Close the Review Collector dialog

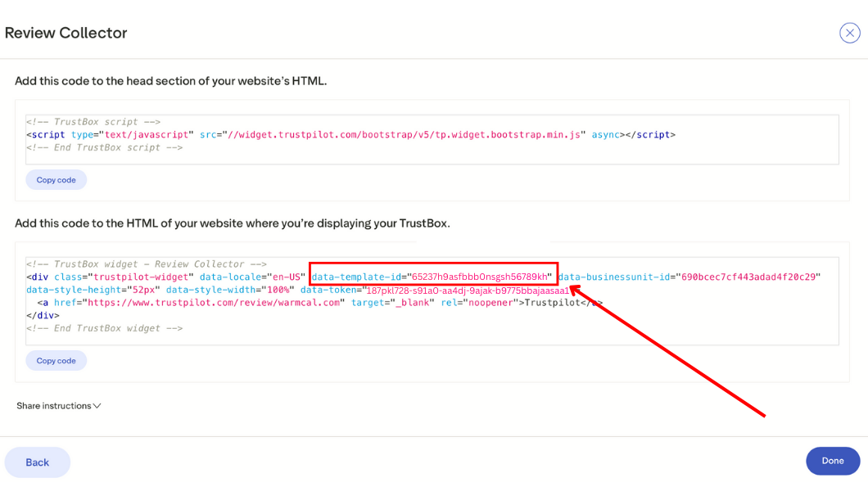[x=849, y=34]
